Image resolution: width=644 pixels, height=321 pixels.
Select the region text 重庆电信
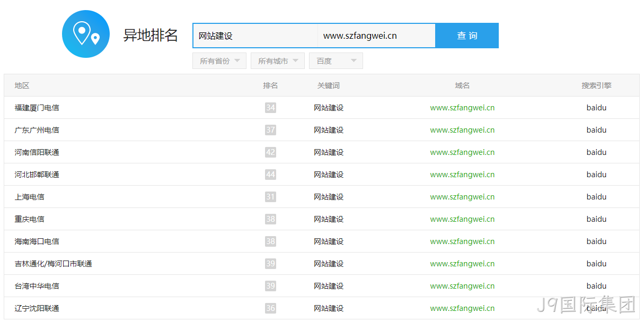click(x=29, y=219)
